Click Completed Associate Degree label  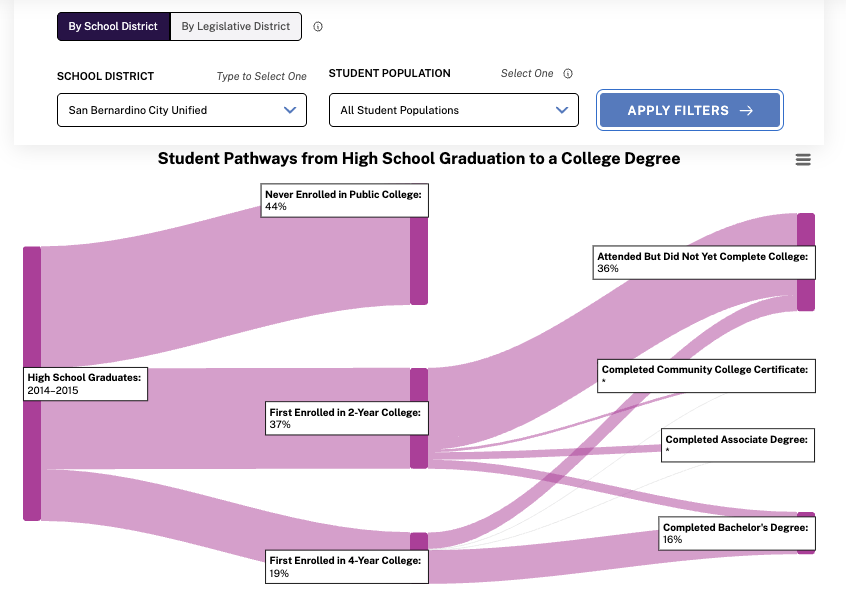click(x=738, y=445)
